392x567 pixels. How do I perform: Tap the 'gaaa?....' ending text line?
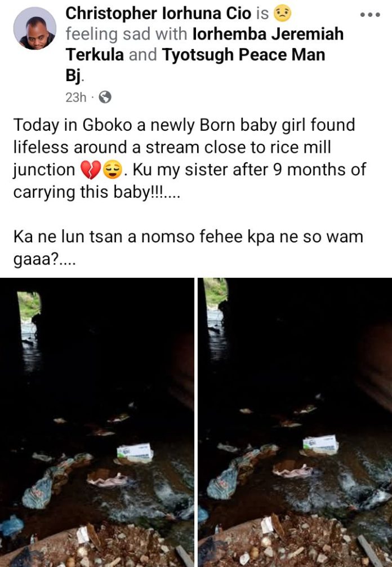[x=44, y=260]
